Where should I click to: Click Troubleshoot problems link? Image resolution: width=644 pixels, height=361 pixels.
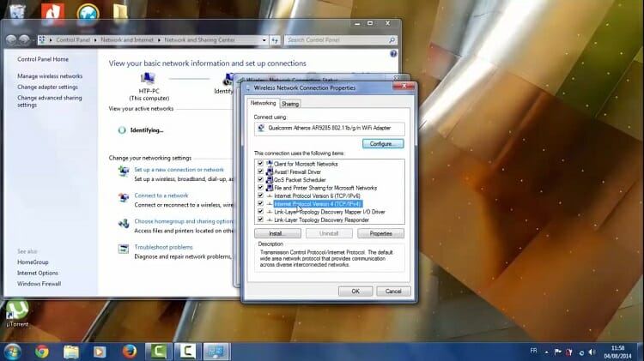coord(163,247)
